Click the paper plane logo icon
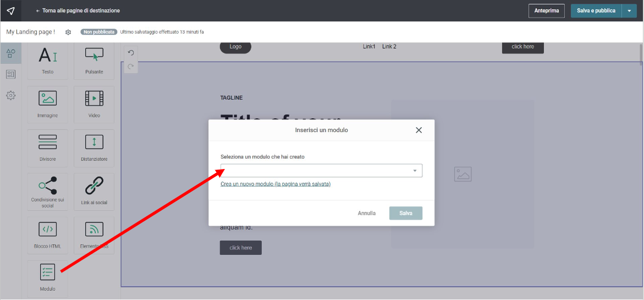Screen dimensions: 644x300 coord(10,10)
